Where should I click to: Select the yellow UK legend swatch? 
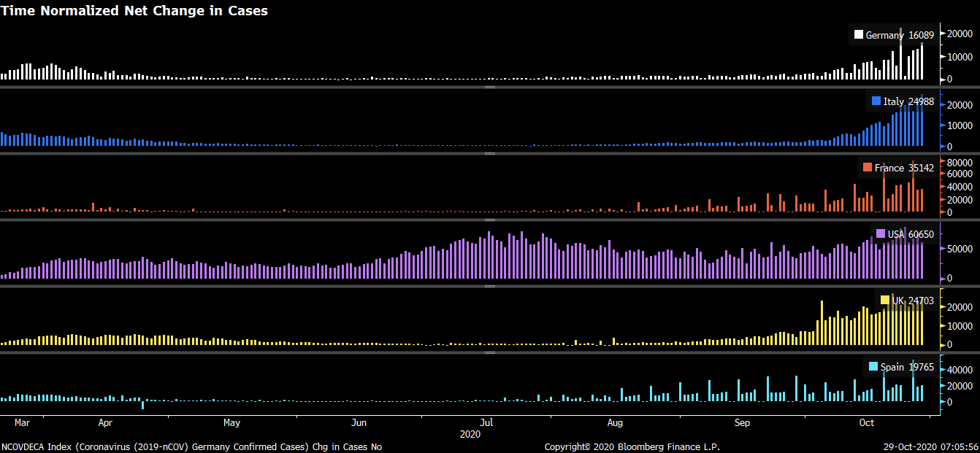pyautogui.click(x=885, y=301)
